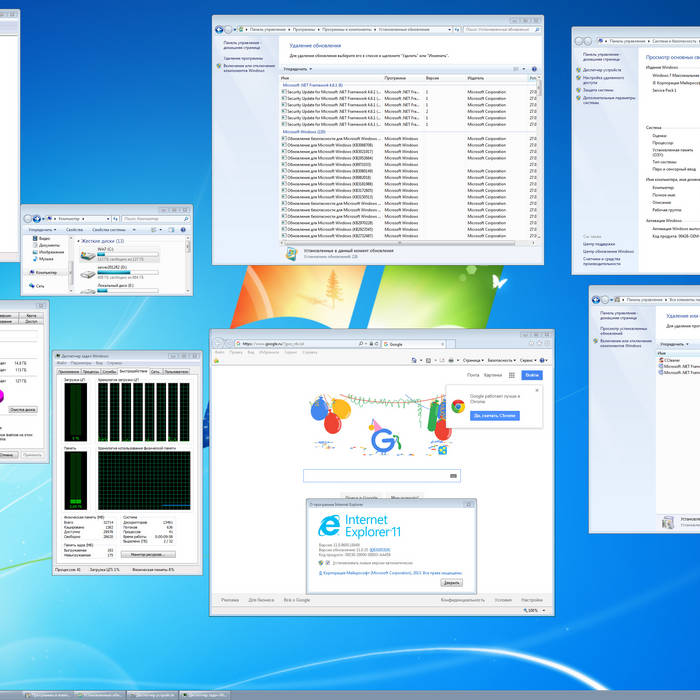Screen dimensions: 700x700
Task: Open the Страница dropdown in IE
Action: pyautogui.click(x=473, y=360)
